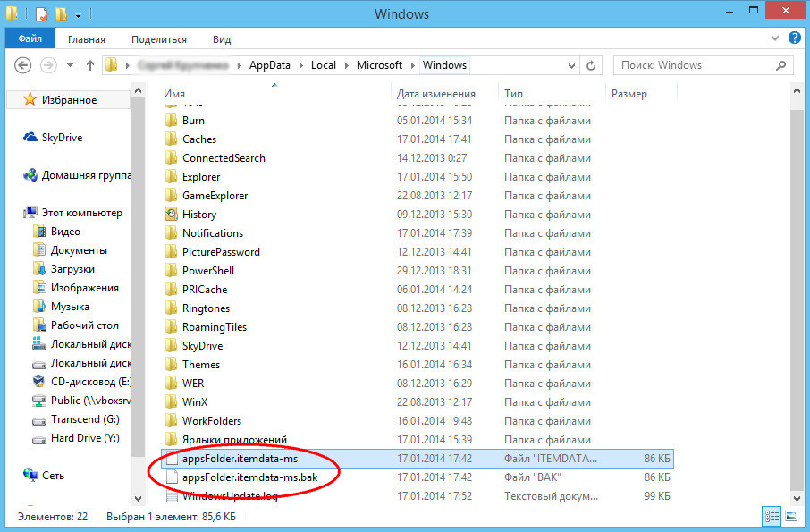Switch to the Главная ribbon tab
This screenshot has height=532, width=810.
(x=86, y=39)
